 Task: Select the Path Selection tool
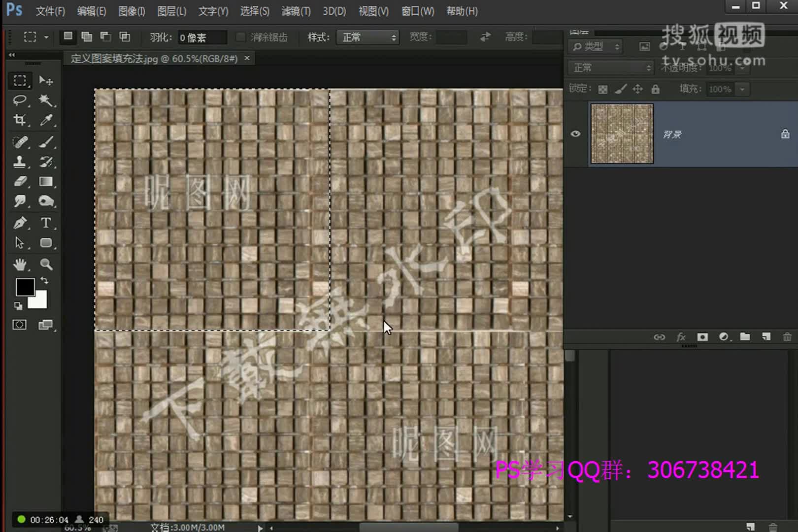[20, 243]
